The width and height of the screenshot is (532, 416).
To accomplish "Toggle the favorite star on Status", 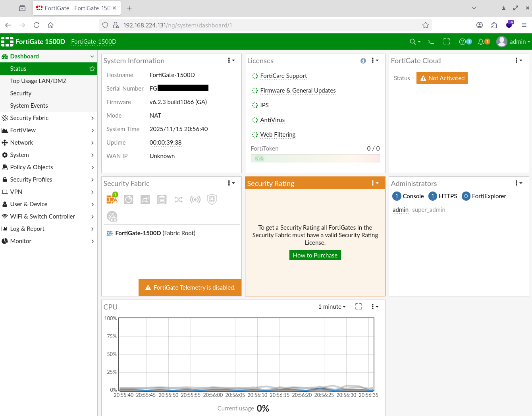I will tap(92, 69).
